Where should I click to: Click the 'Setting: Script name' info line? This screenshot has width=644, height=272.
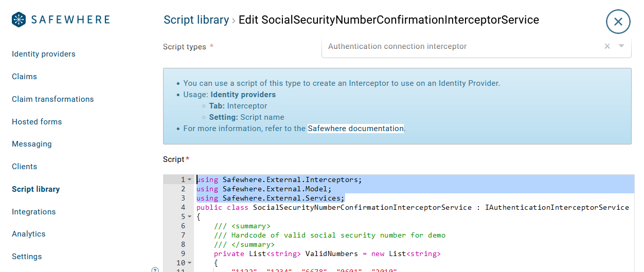246,117
